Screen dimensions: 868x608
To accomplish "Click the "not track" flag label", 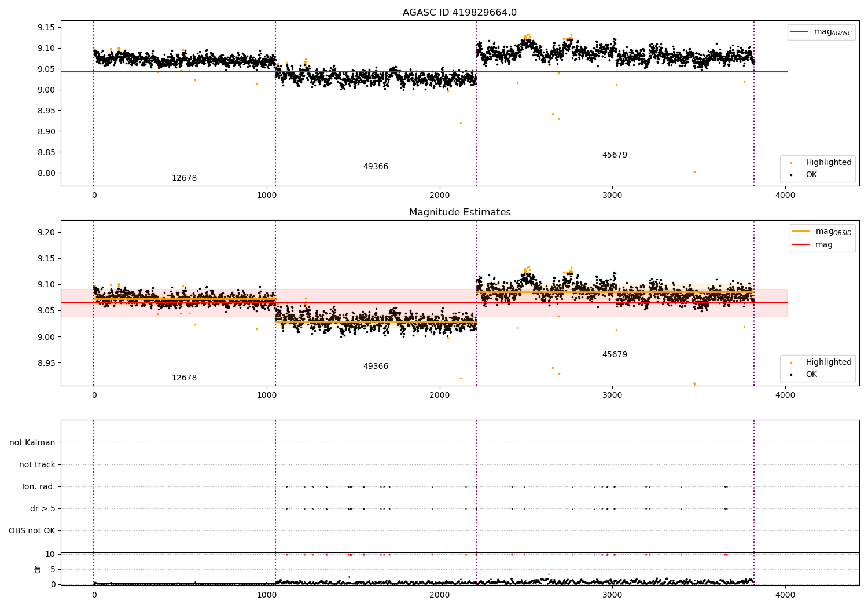I will coord(37,465).
